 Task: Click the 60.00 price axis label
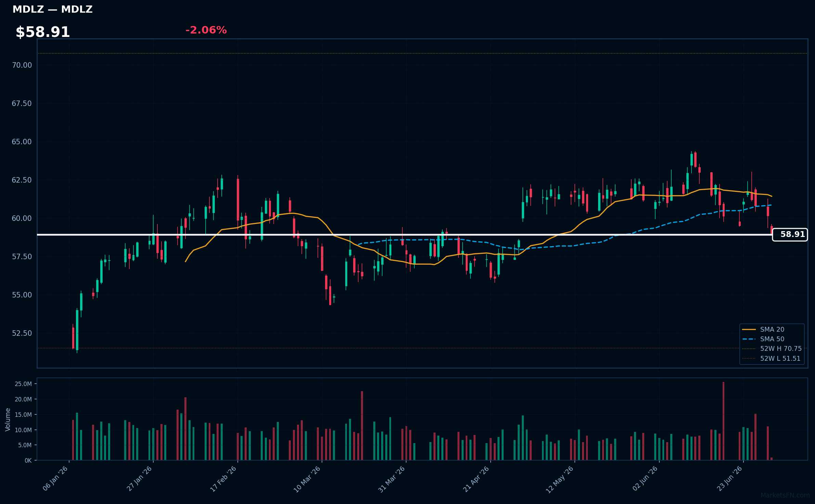click(x=22, y=218)
